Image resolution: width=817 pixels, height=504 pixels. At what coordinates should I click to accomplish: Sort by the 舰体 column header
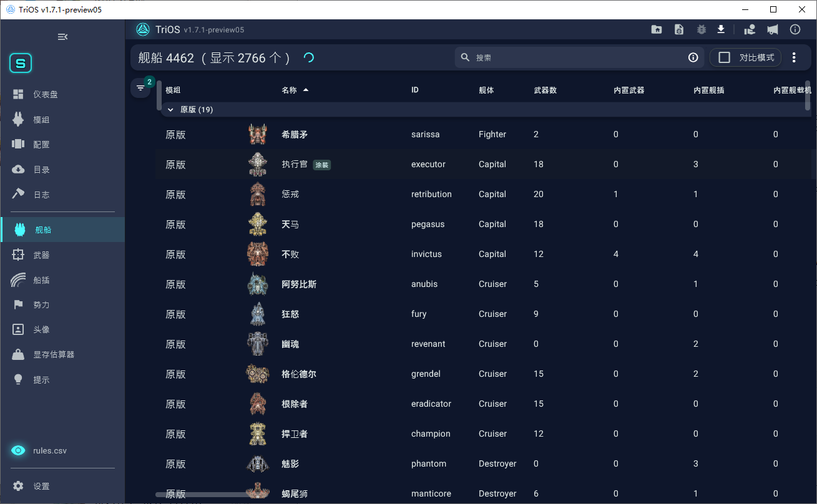click(x=486, y=90)
